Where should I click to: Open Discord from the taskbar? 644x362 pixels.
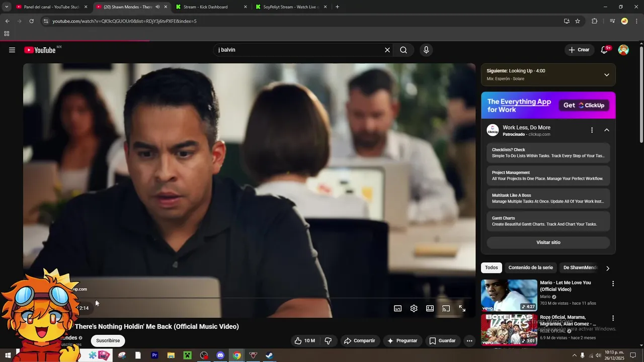tap(220, 355)
